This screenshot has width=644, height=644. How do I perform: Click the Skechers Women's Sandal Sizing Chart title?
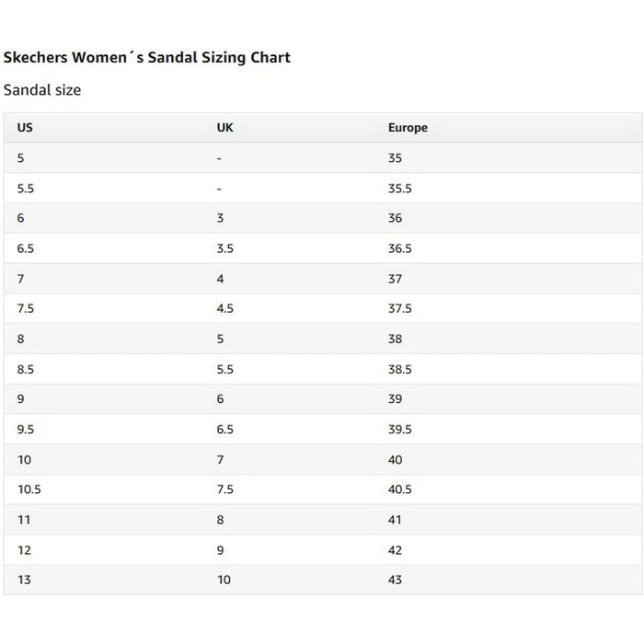pyautogui.click(x=146, y=57)
